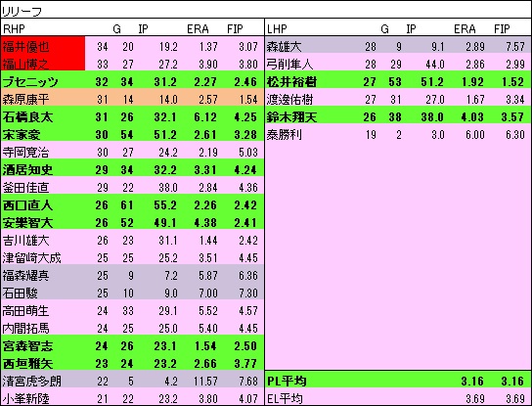Click the 津留崎大成 name cell

click(32, 258)
